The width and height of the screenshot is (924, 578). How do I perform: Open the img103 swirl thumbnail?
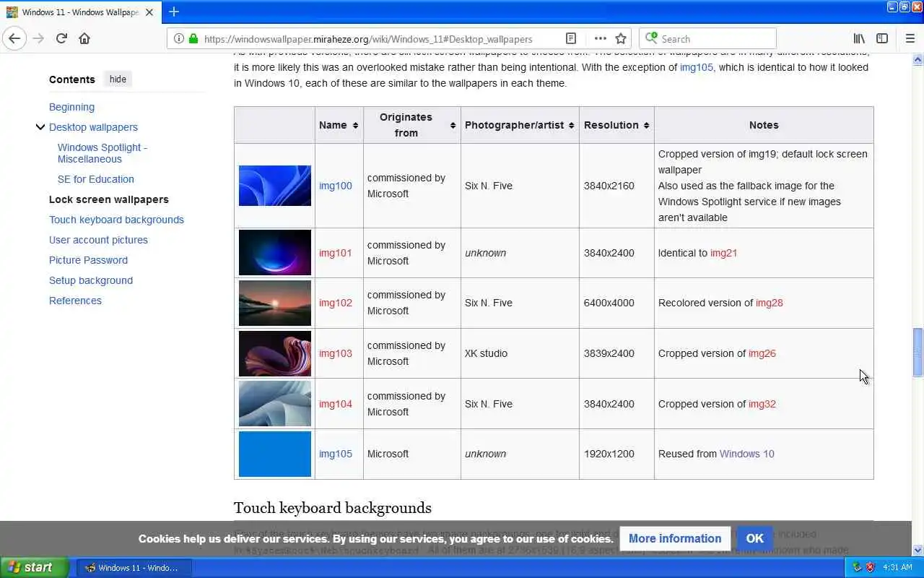[275, 353]
